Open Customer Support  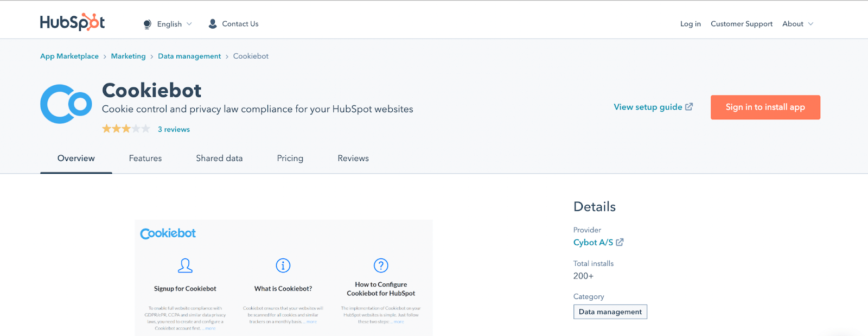(x=741, y=24)
